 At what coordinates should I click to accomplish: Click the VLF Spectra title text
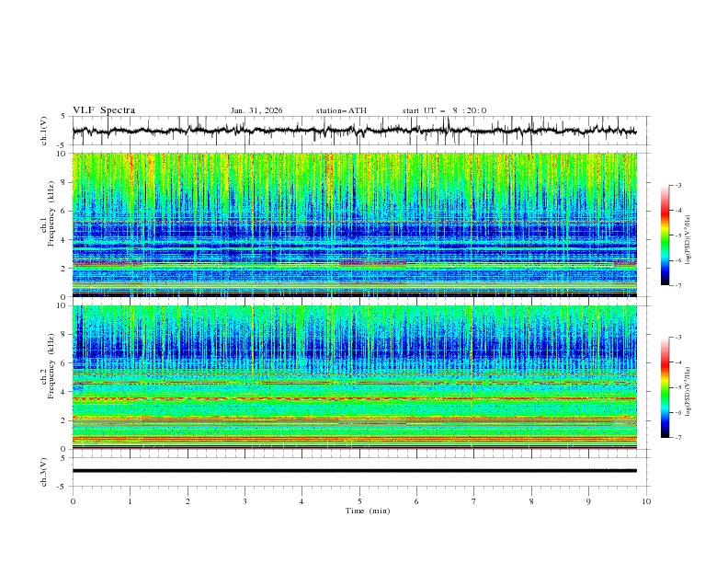coord(104,110)
